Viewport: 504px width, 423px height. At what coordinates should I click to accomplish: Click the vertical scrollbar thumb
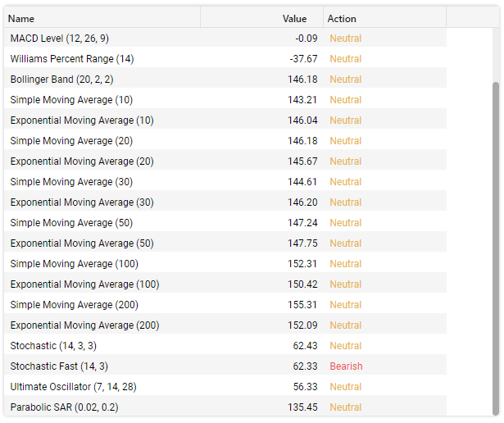[496, 249]
